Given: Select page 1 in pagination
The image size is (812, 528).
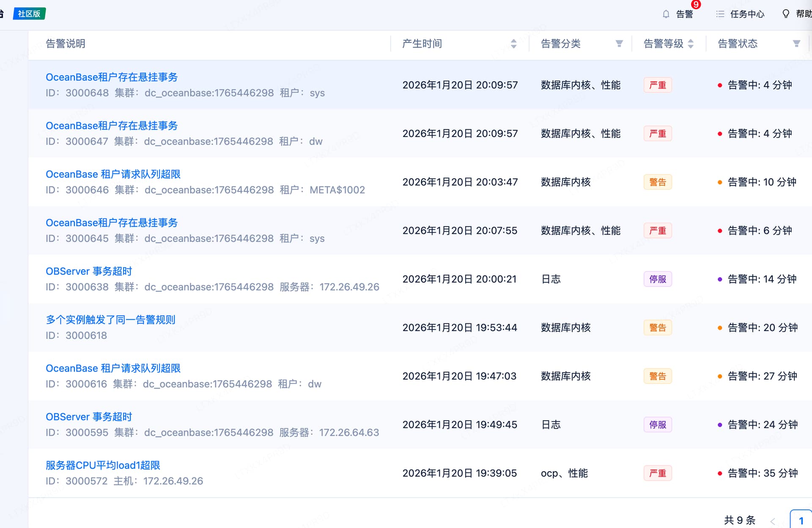Looking at the screenshot, I should (x=801, y=521).
